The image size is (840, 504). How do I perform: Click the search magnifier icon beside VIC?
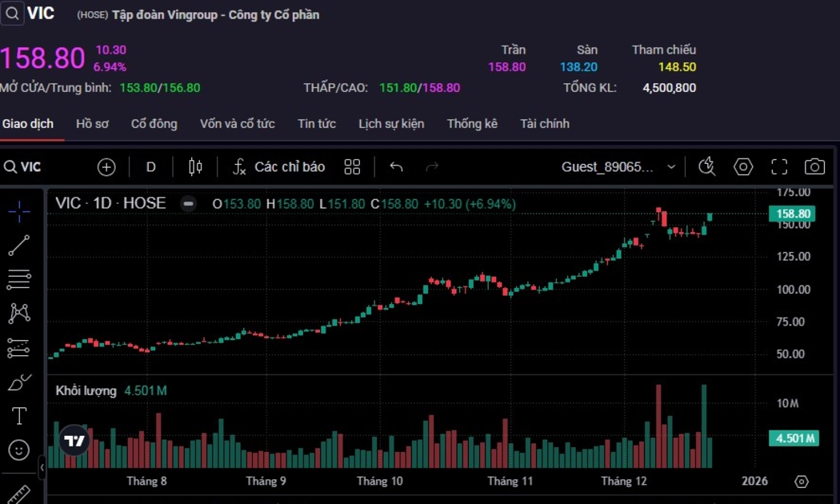12,14
